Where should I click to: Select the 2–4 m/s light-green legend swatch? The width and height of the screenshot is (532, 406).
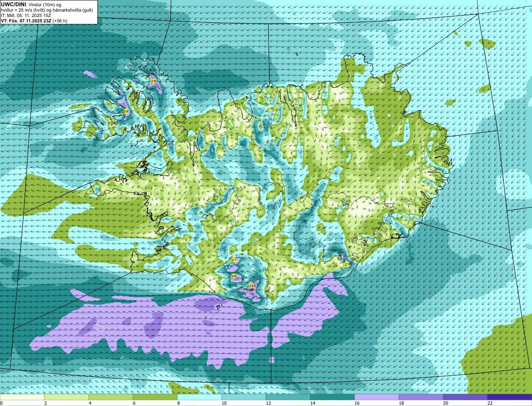(x=66, y=397)
